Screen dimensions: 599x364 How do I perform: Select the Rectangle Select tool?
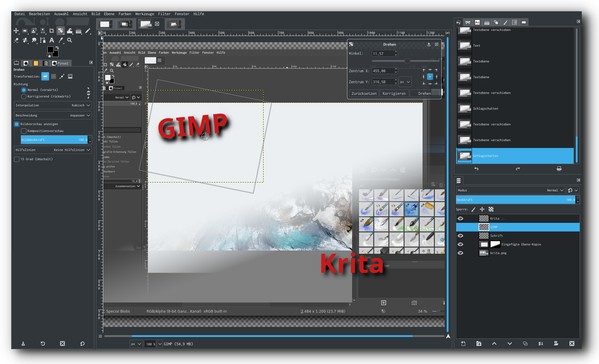(25, 31)
